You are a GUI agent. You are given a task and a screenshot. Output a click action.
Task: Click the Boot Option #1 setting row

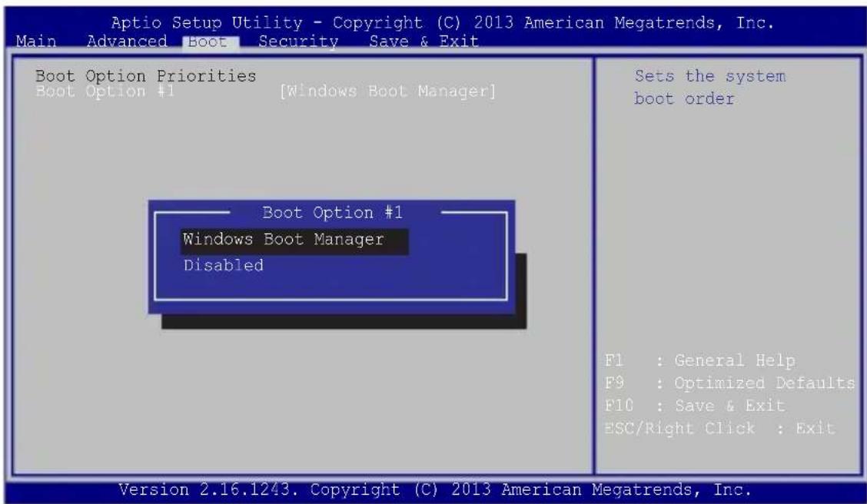click(x=265, y=91)
